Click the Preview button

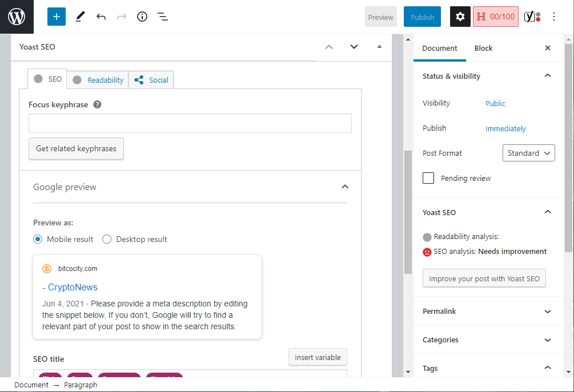pos(381,17)
